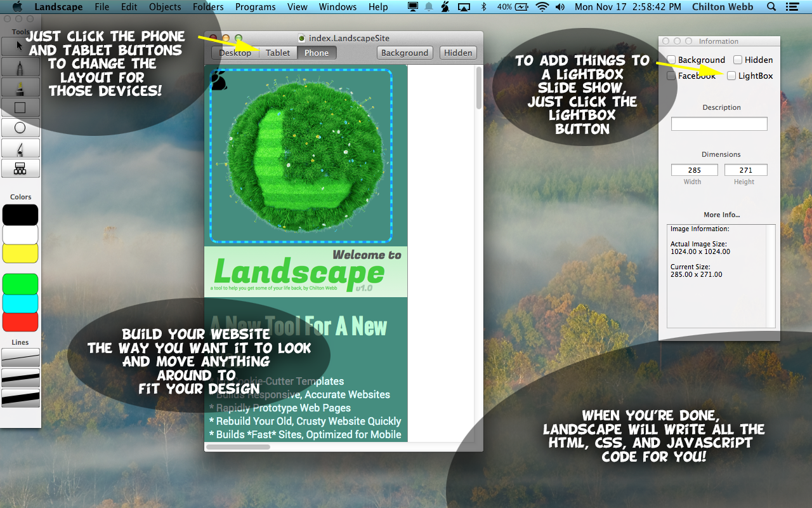Viewport: 812px width, 508px height.
Task: Click the Hidden button in document toolbar
Action: (x=458, y=53)
